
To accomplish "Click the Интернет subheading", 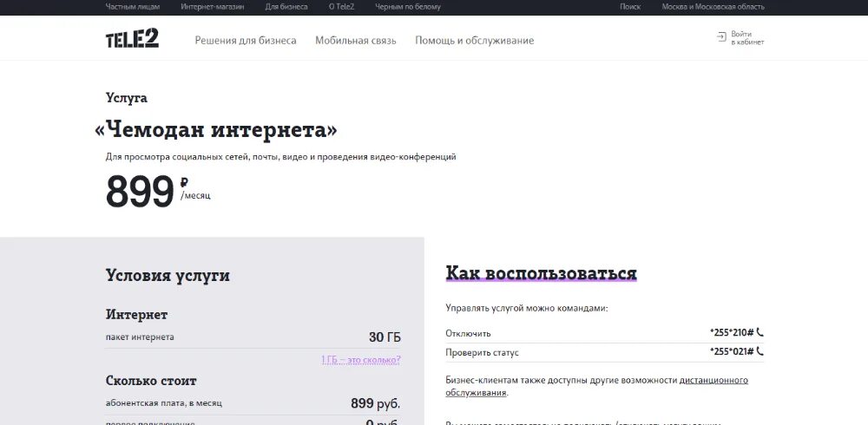I will click(x=136, y=315).
